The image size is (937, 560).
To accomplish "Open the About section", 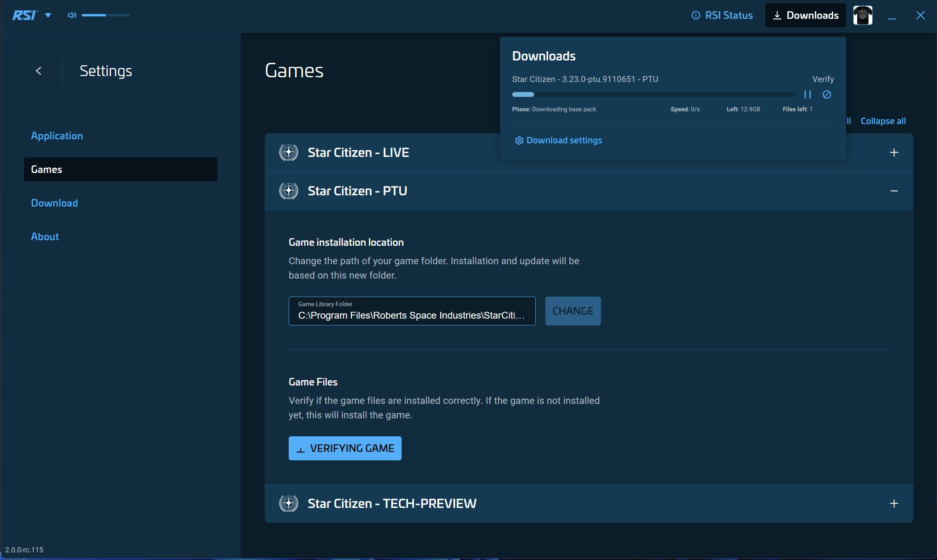I will point(45,237).
